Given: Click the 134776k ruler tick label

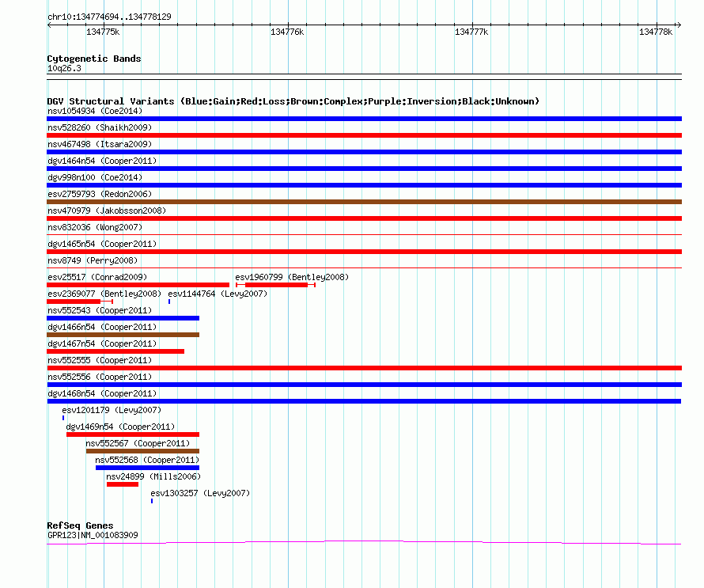Looking at the screenshot, I should (287, 32).
